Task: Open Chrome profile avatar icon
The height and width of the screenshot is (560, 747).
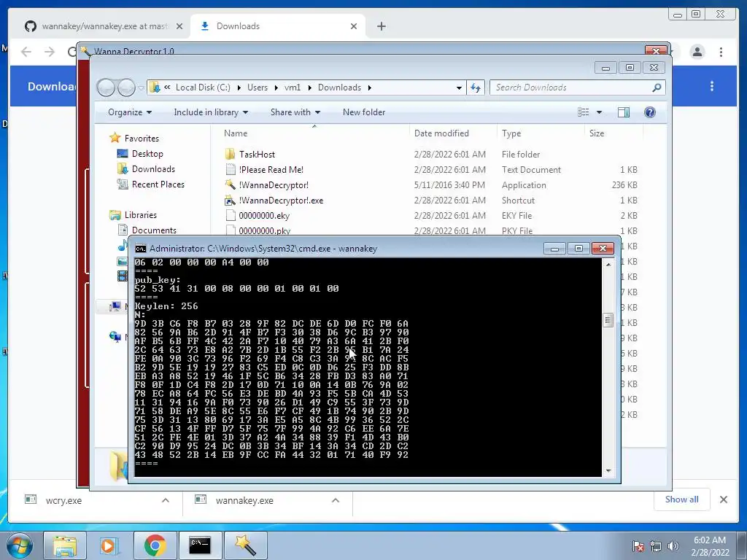Action: pos(697,52)
